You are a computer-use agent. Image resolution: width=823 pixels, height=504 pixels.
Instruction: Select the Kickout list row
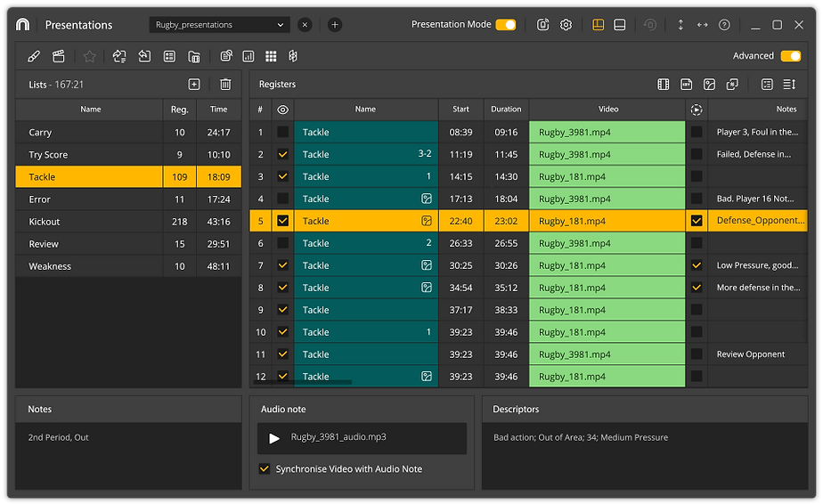tap(89, 222)
